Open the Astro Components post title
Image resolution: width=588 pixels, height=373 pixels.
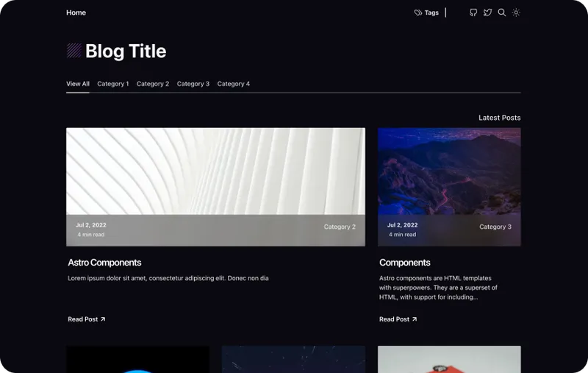pos(104,263)
